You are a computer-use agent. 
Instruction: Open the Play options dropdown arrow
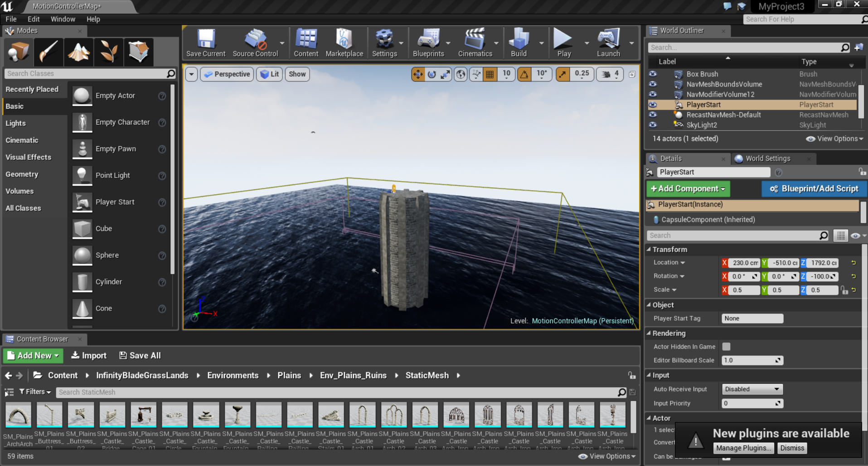[x=587, y=43]
